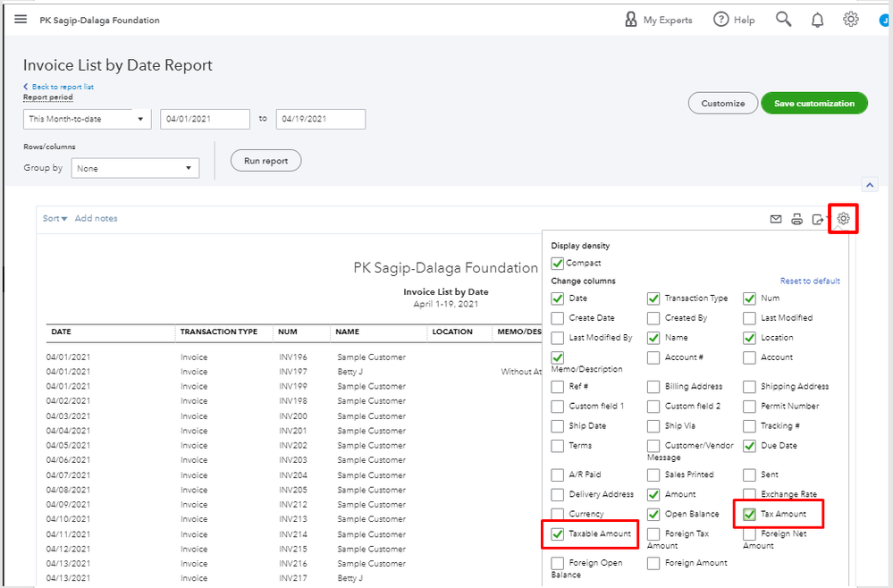Screen dimensions: 893x588
Task: Open the notifications bell
Action: click(x=817, y=20)
